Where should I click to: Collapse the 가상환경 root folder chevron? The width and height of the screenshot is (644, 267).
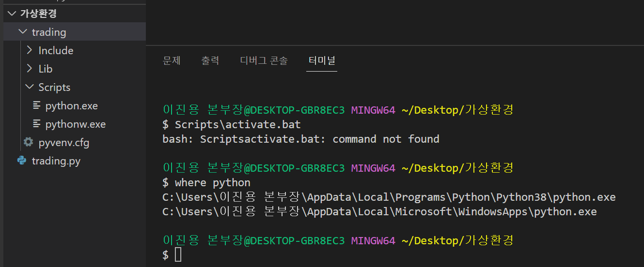[12, 14]
